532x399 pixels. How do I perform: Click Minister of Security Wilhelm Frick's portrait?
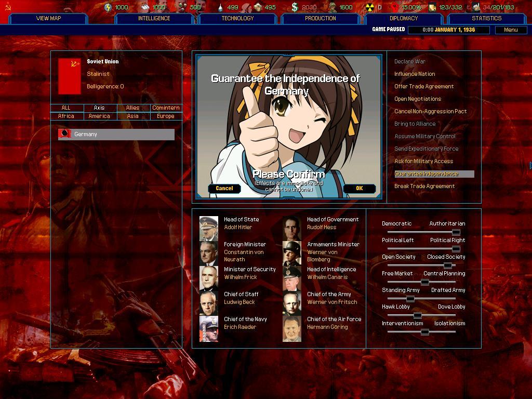[209, 278]
